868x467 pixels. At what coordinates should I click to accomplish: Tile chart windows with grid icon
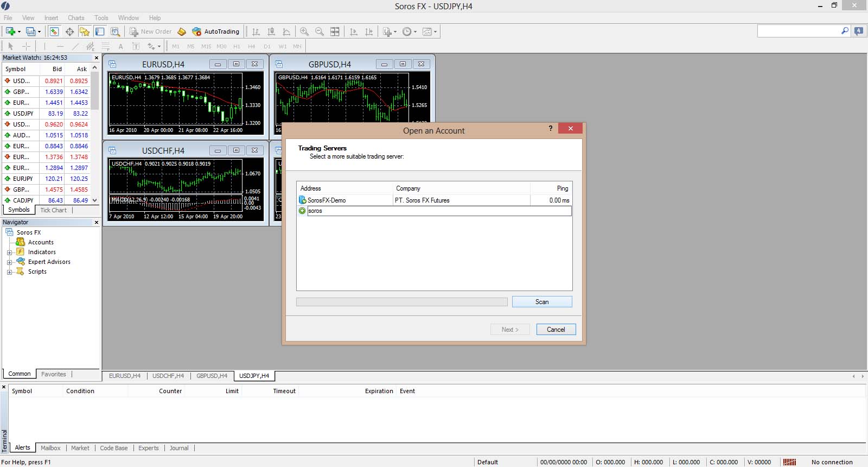(x=335, y=31)
